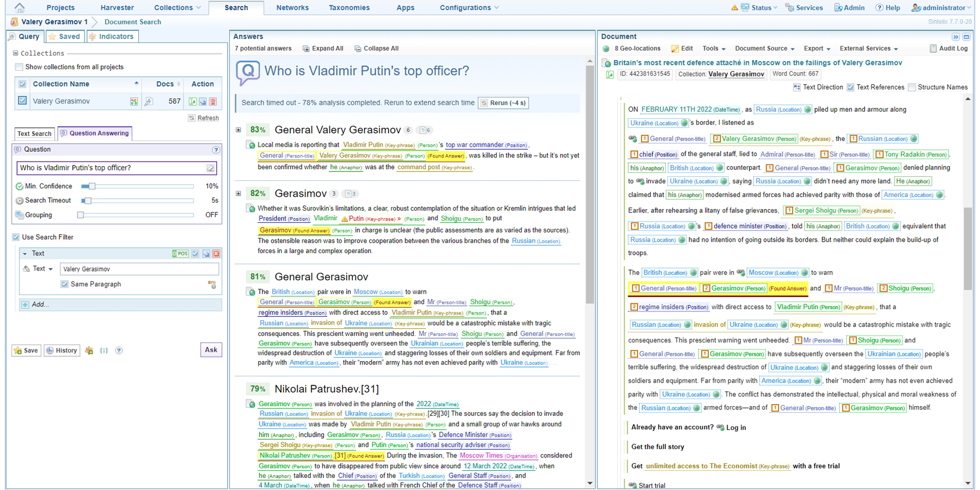
Task: Open the Projects menu
Action: 60,8
